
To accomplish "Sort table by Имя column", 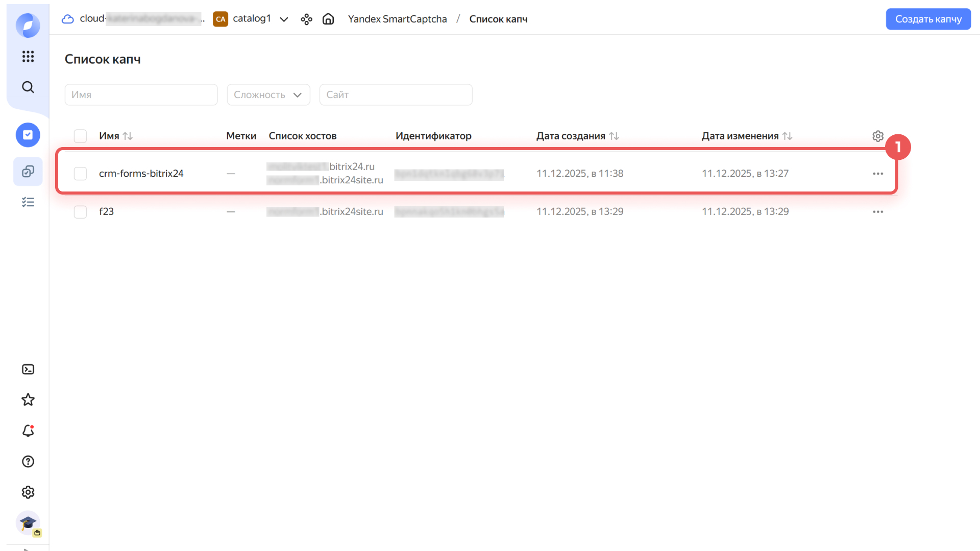I will [x=128, y=136].
